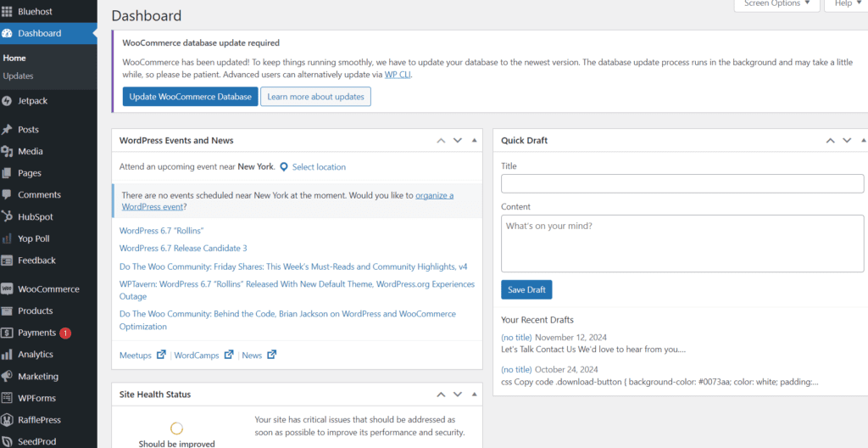
Task: Click the HubSpot sprocket icon
Action: pos(7,217)
